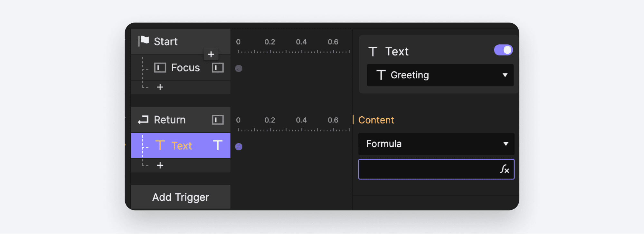Add a new action under Focus
Viewport: 644px width, 234px height.
pos(160,87)
